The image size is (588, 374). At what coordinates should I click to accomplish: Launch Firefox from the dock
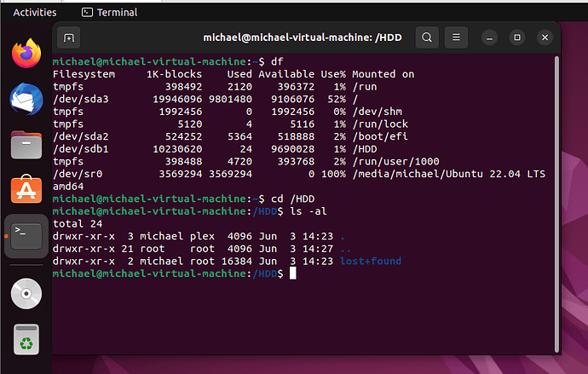point(26,53)
